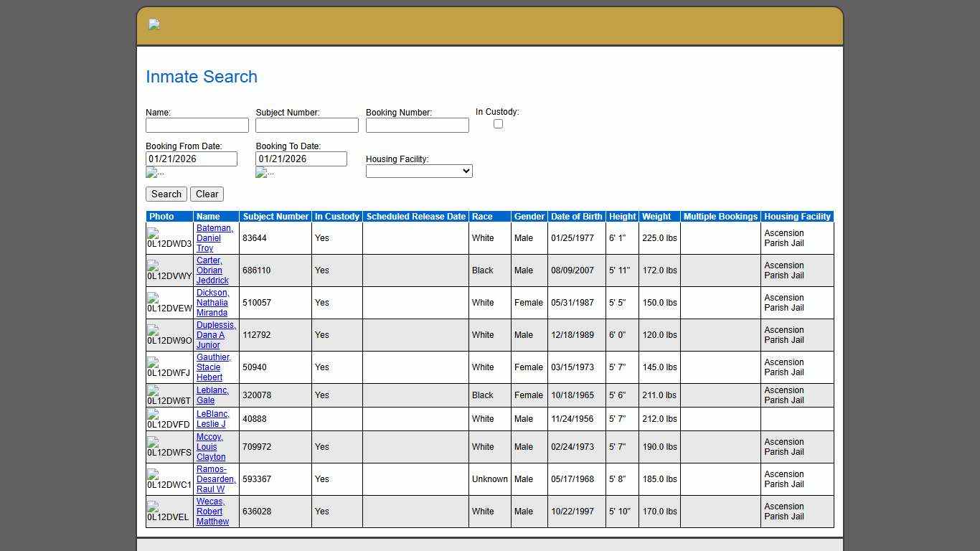
Task: Click into the Name search field
Action: click(x=197, y=125)
